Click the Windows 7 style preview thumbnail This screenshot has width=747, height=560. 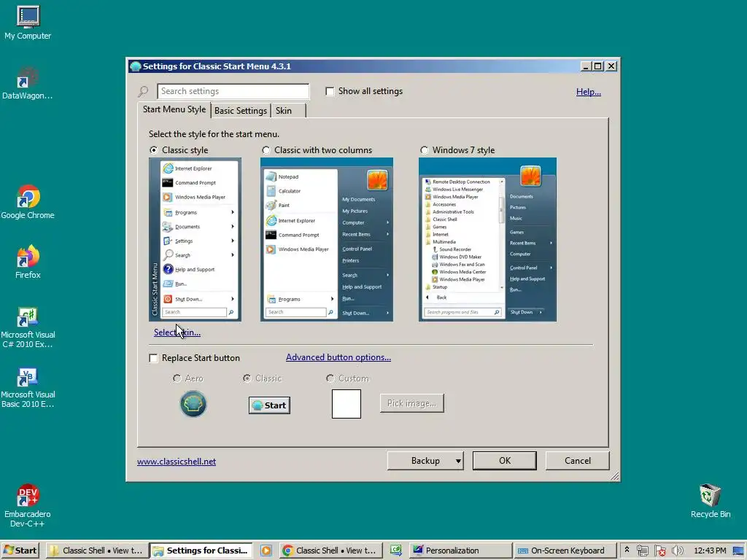(487, 239)
